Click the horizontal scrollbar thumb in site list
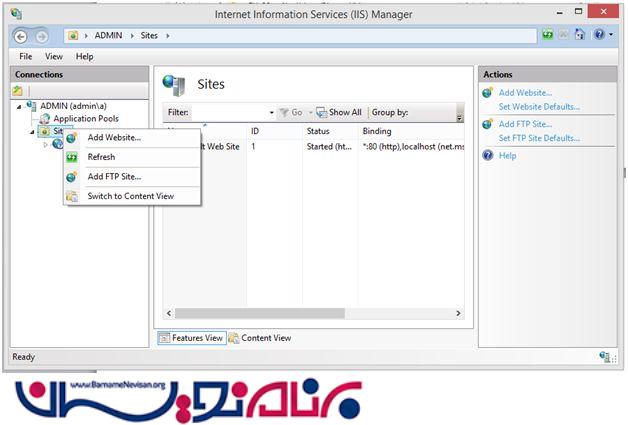Viewport: 628px width, 425px height. click(x=260, y=313)
